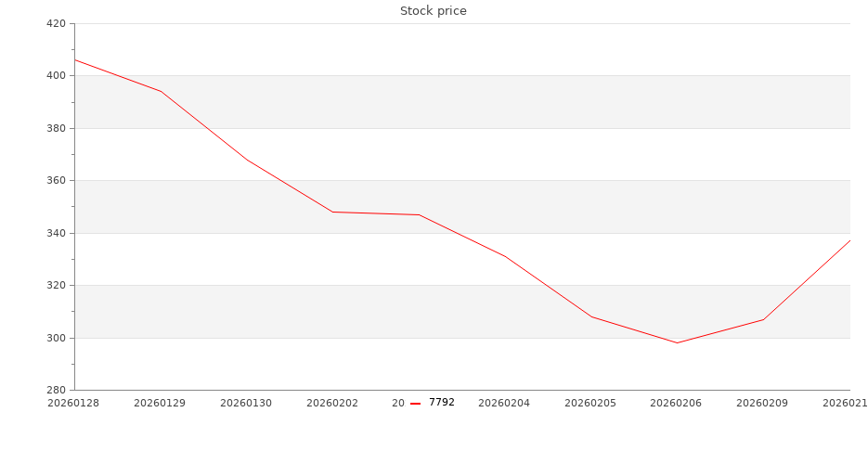Click the 20260202 date label
868x464 pixels.
pos(332,403)
